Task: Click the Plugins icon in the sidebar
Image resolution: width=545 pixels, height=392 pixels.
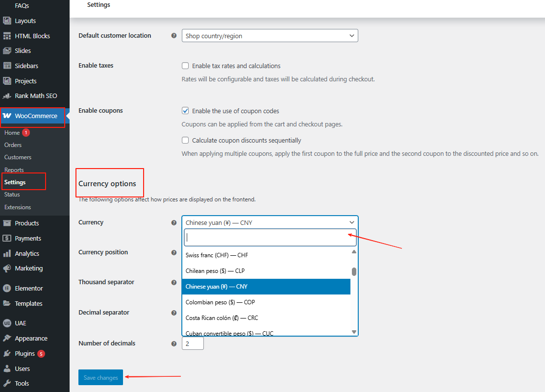Action: coord(7,354)
